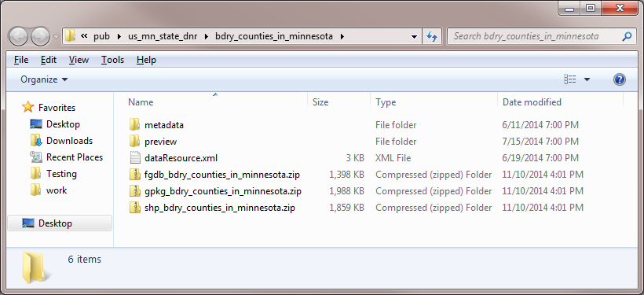Image resolution: width=644 pixels, height=295 pixels.
Task: Go forward with the Forward arrow button
Action: [x=41, y=37]
